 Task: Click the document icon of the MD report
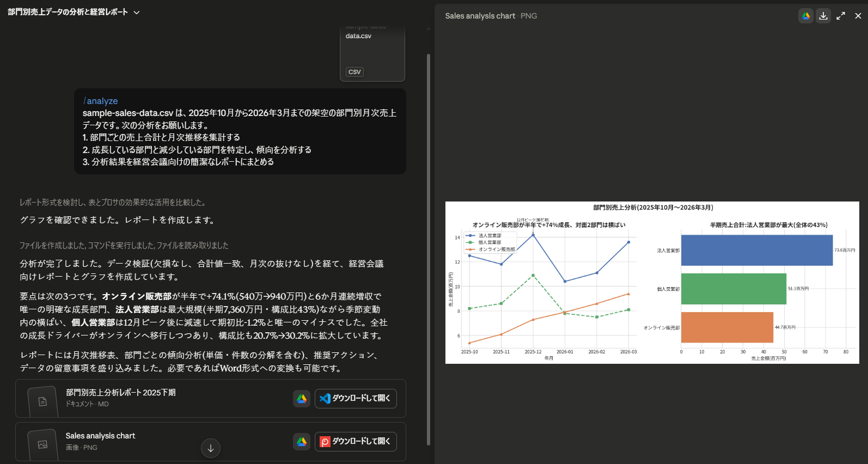tap(42, 401)
